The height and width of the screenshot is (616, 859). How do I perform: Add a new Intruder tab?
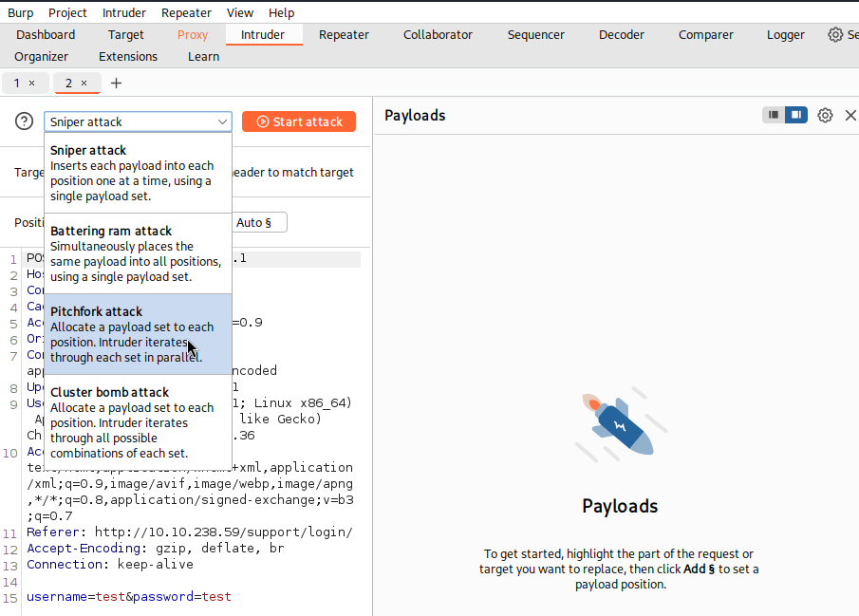tap(116, 84)
